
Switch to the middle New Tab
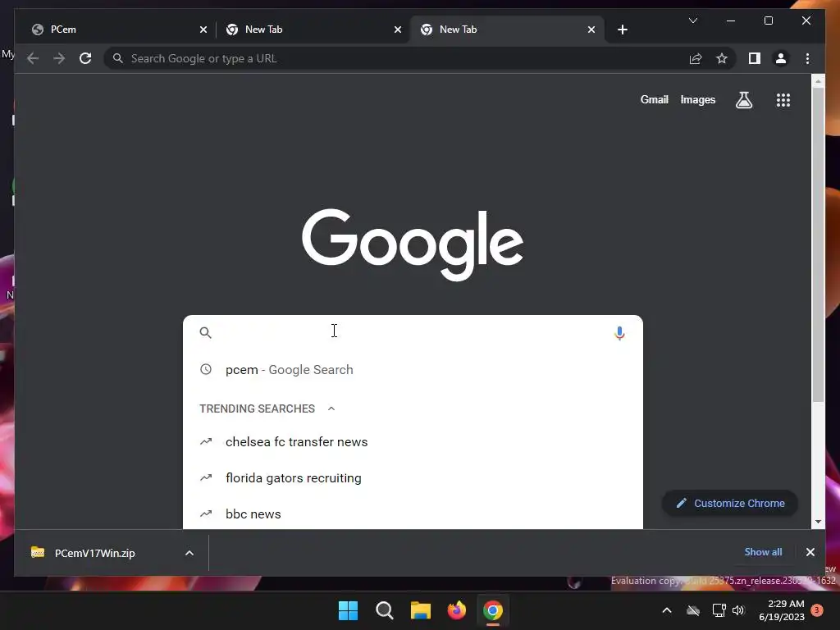(313, 30)
